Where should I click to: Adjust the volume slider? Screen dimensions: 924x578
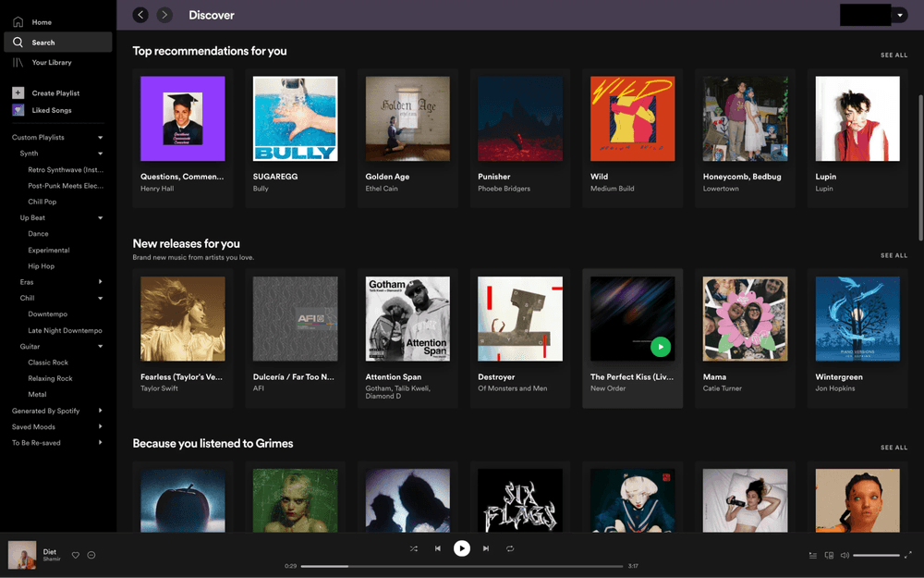tap(876, 556)
